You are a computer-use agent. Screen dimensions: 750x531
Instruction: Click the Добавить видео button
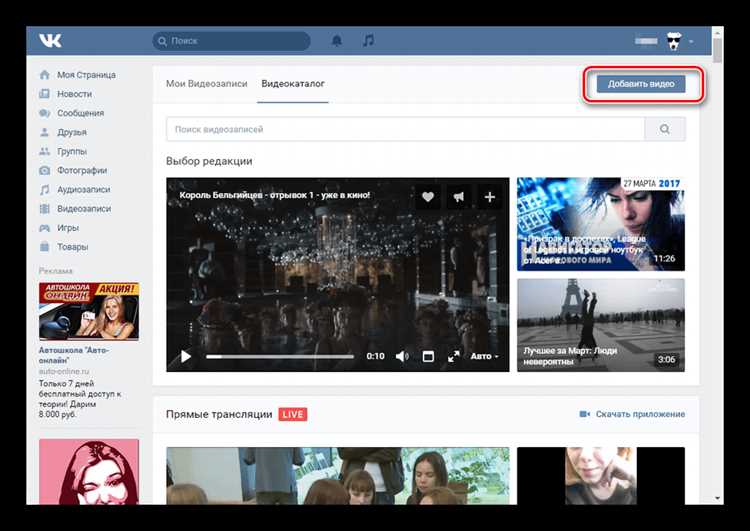pos(641,84)
